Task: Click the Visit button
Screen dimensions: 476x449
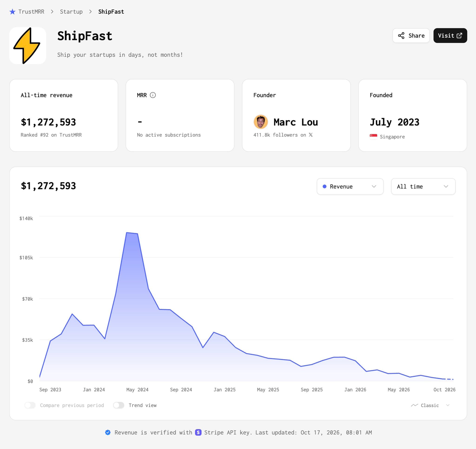Action: 450,36
